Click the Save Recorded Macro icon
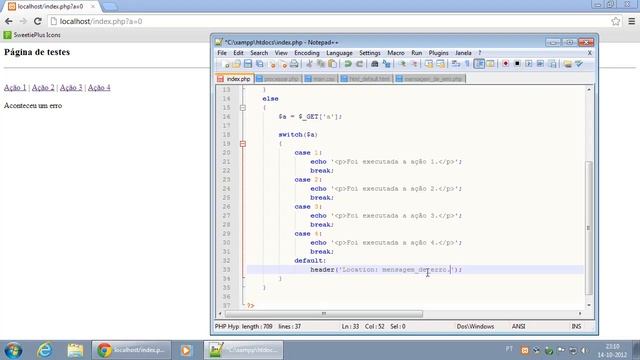The height and width of the screenshot is (360, 640). coord(552,64)
